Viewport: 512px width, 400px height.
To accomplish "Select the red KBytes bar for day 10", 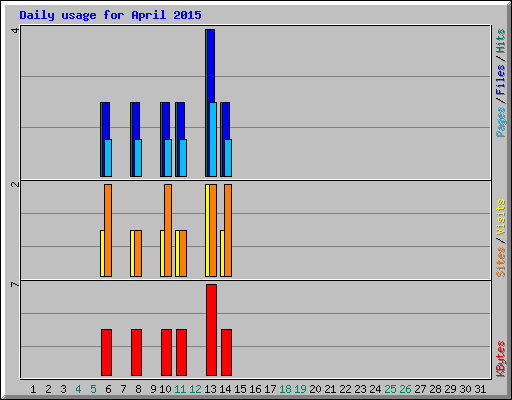I will tap(166, 353).
